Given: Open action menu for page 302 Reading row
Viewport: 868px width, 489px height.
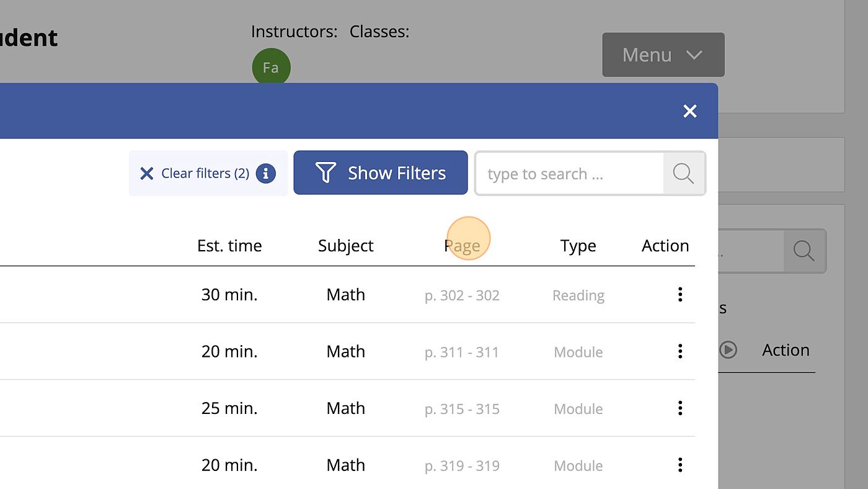Looking at the screenshot, I should [x=680, y=295].
